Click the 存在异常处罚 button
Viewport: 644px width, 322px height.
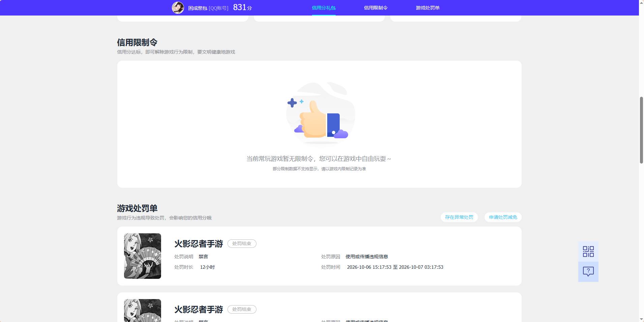click(x=459, y=217)
